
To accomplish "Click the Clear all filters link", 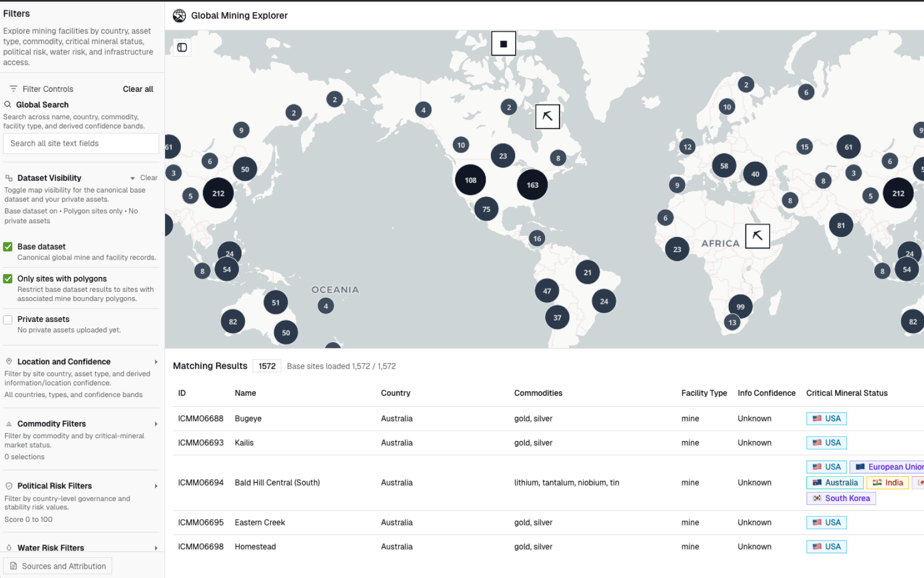I will tap(137, 88).
